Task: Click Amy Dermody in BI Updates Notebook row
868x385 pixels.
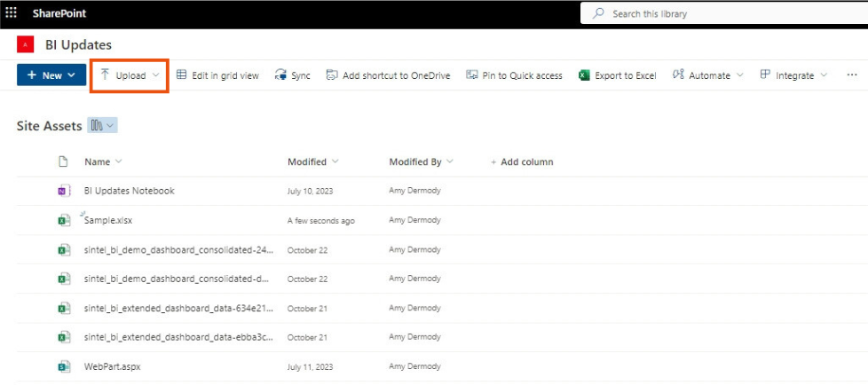Action: coord(414,191)
